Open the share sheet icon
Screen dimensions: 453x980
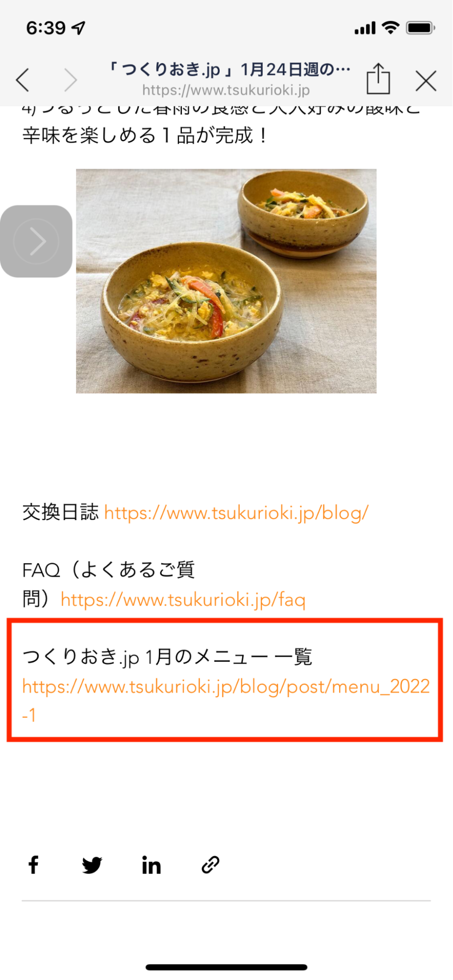tap(378, 78)
